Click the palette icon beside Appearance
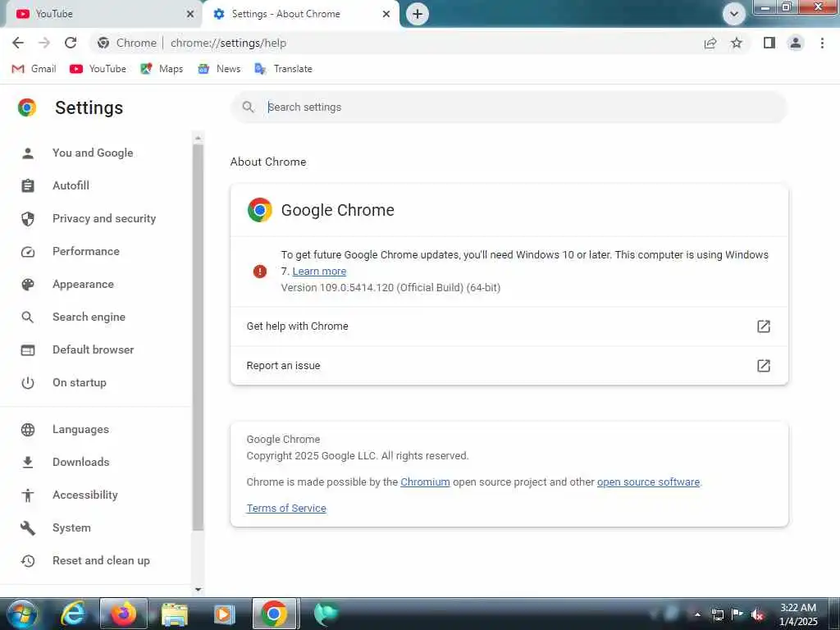This screenshot has height=630, width=840. (x=28, y=285)
